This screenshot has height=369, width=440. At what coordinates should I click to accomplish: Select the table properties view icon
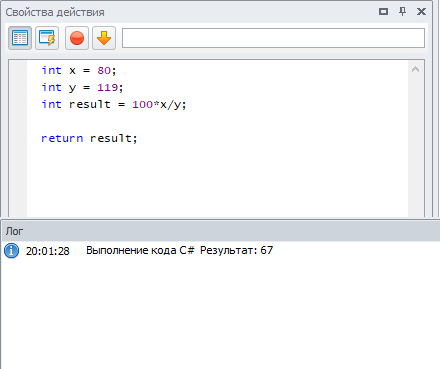(20, 38)
